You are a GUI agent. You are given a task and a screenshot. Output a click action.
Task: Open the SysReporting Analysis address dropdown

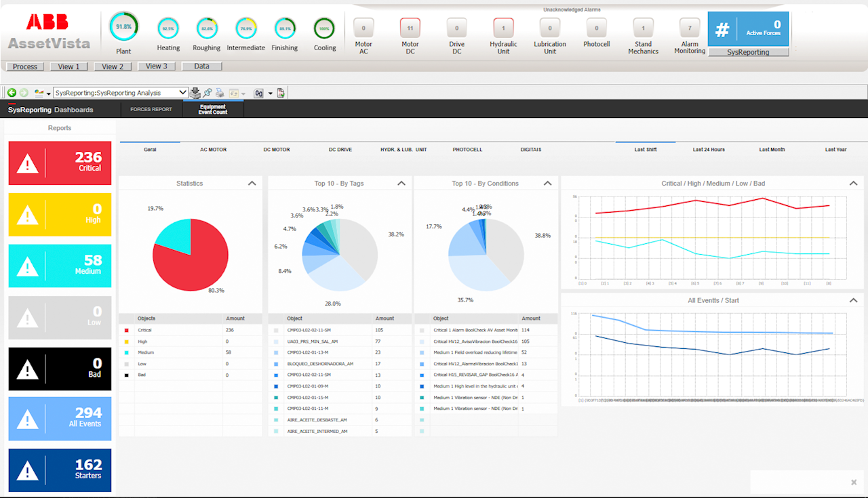pos(182,93)
